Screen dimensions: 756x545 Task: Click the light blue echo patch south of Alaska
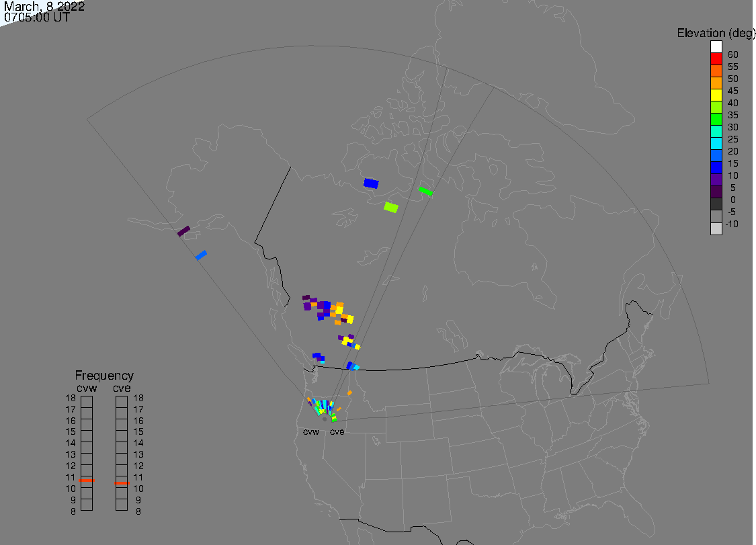201,255
